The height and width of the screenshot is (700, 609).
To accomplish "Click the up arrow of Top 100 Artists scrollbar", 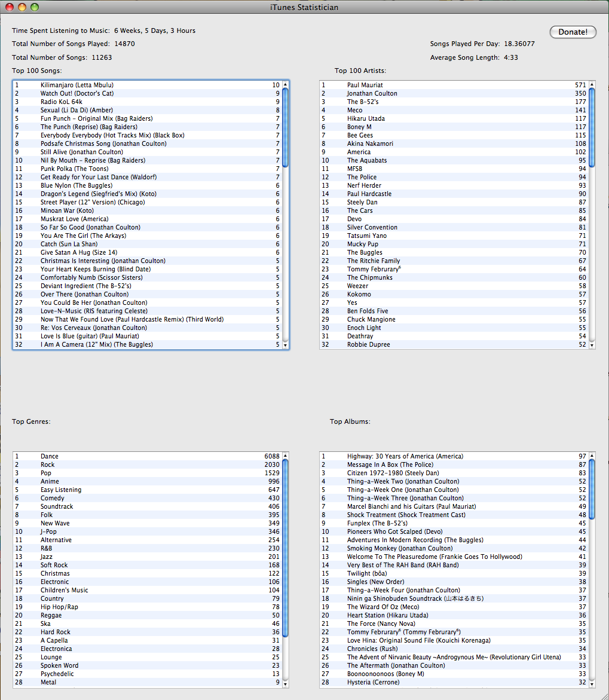I will pos(592,84).
